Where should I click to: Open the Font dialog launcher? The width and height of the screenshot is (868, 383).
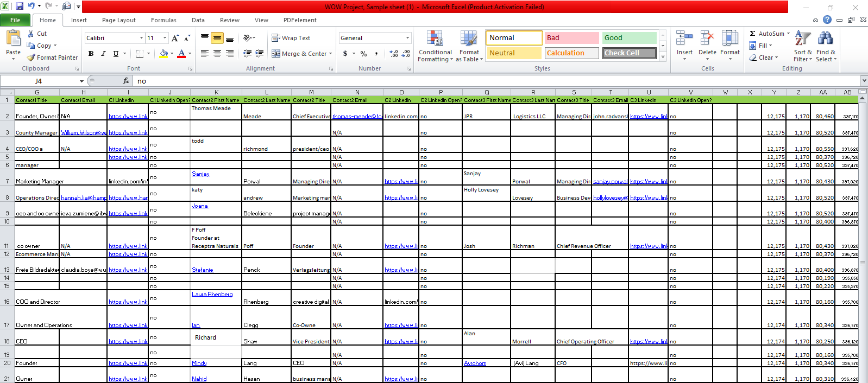tap(190, 69)
